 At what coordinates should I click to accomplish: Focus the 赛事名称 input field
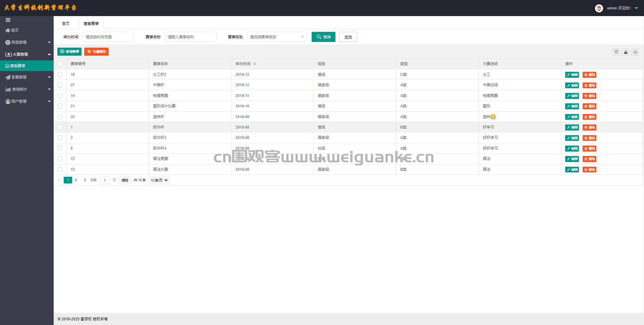pyautogui.click(x=191, y=37)
